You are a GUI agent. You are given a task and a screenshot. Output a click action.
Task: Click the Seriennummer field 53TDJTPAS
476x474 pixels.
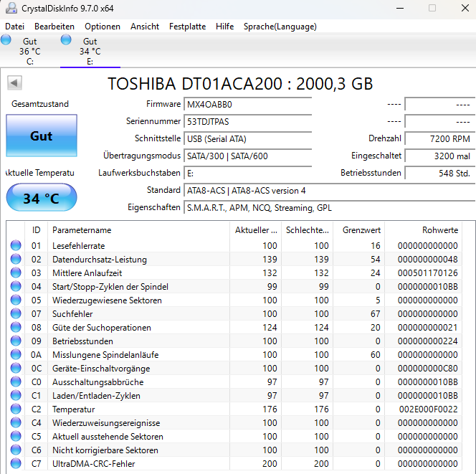(248, 121)
